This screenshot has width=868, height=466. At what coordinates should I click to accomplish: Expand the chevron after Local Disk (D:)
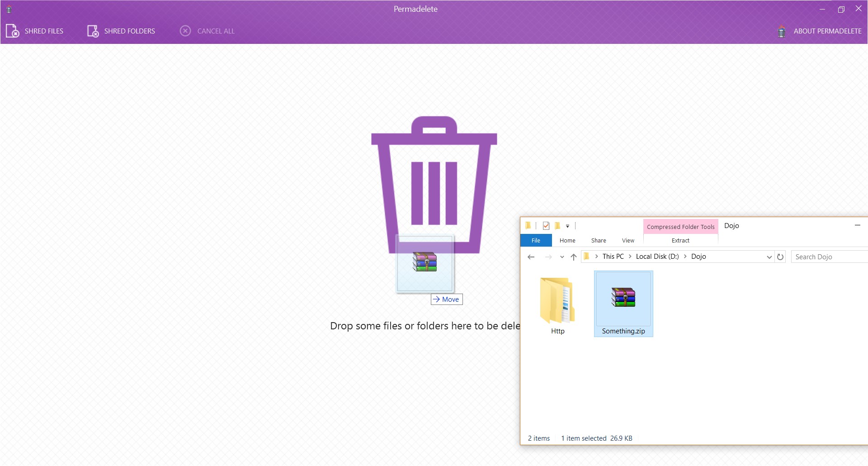coord(685,257)
